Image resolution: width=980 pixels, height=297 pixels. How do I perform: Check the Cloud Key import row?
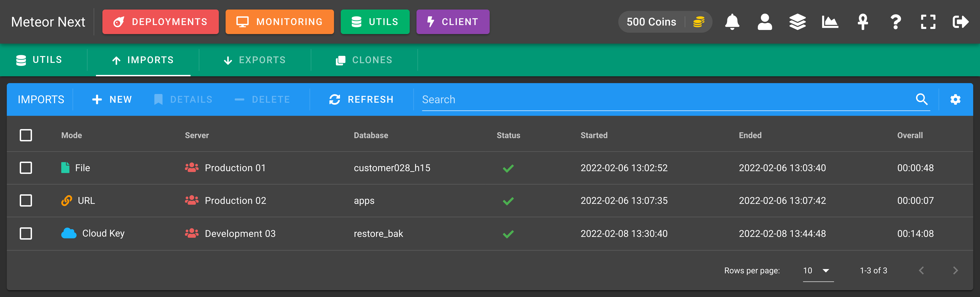26,233
